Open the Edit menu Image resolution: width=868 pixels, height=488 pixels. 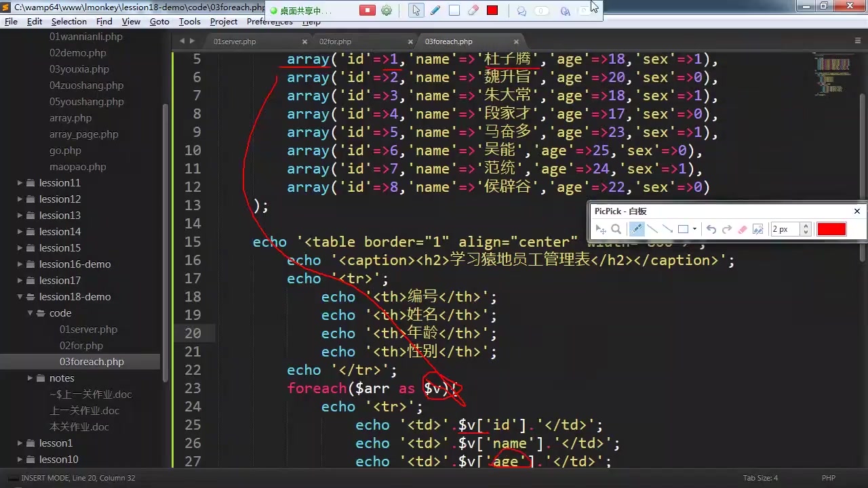(35, 22)
